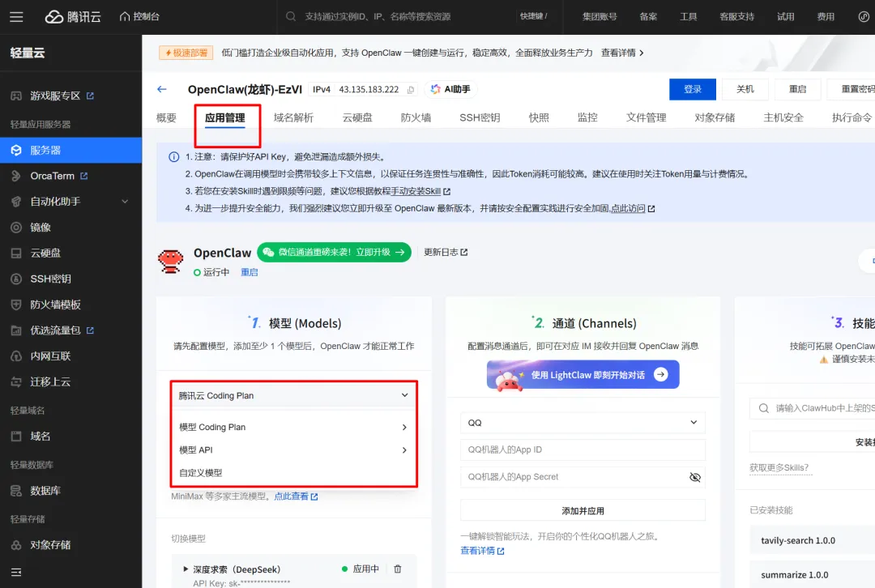Screen dimensions: 875x588
Task: Switch to the 域名解析 tab
Action: pyautogui.click(x=293, y=117)
